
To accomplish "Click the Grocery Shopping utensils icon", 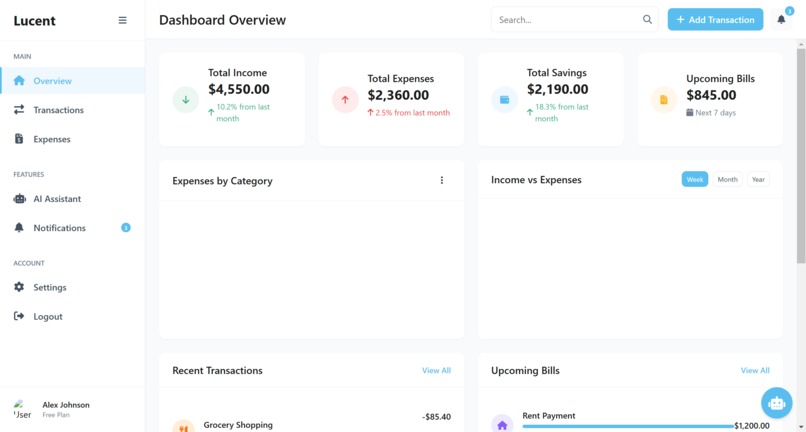I will point(184,427).
